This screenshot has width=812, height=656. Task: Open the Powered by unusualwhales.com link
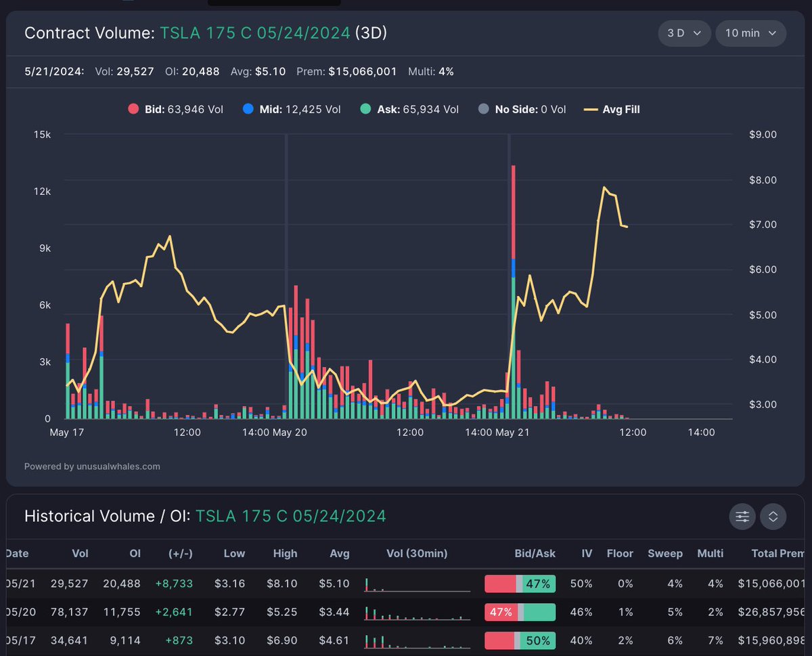[92, 466]
